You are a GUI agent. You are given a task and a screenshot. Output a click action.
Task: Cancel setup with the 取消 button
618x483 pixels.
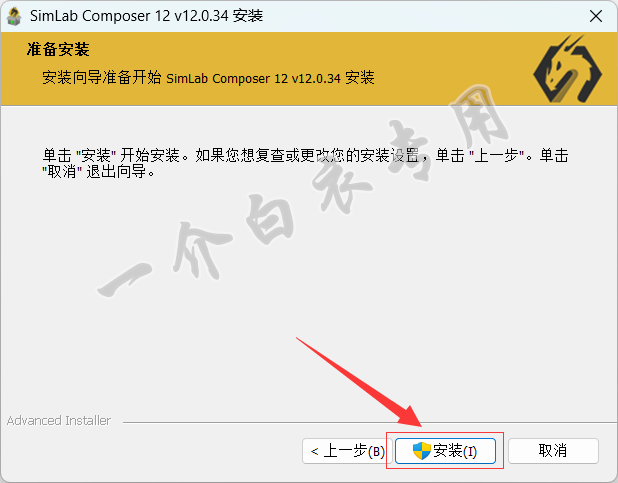(553, 451)
